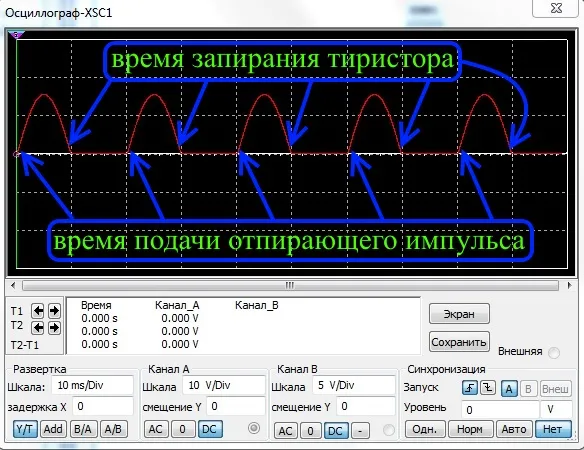
Task: Click scroll left arrow under oscilloscope display
Action: [13, 286]
